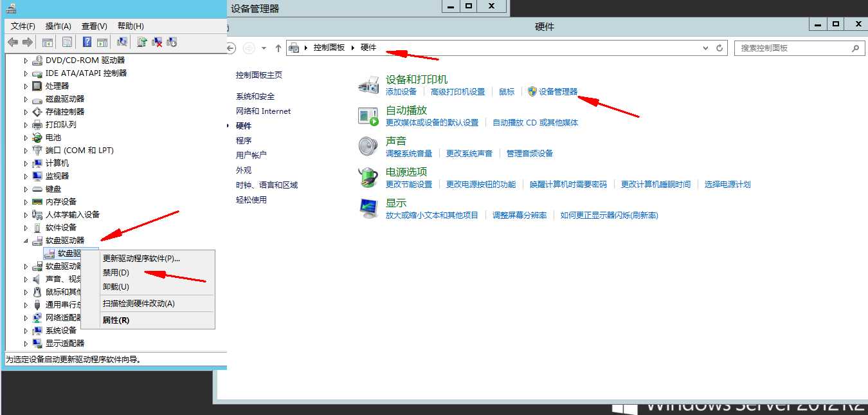Click the 设备和打印机 printer icon
The width and height of the screenshot is (868, 415).
368,84
